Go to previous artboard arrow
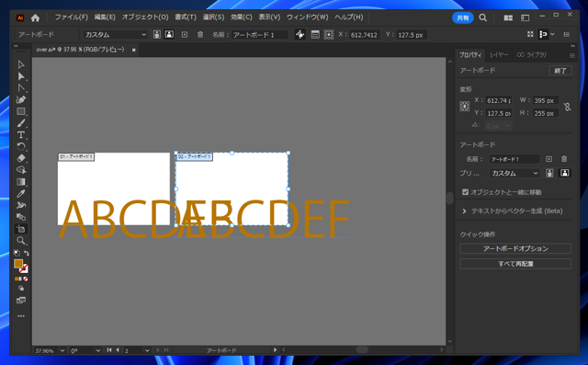 [118, 349]
